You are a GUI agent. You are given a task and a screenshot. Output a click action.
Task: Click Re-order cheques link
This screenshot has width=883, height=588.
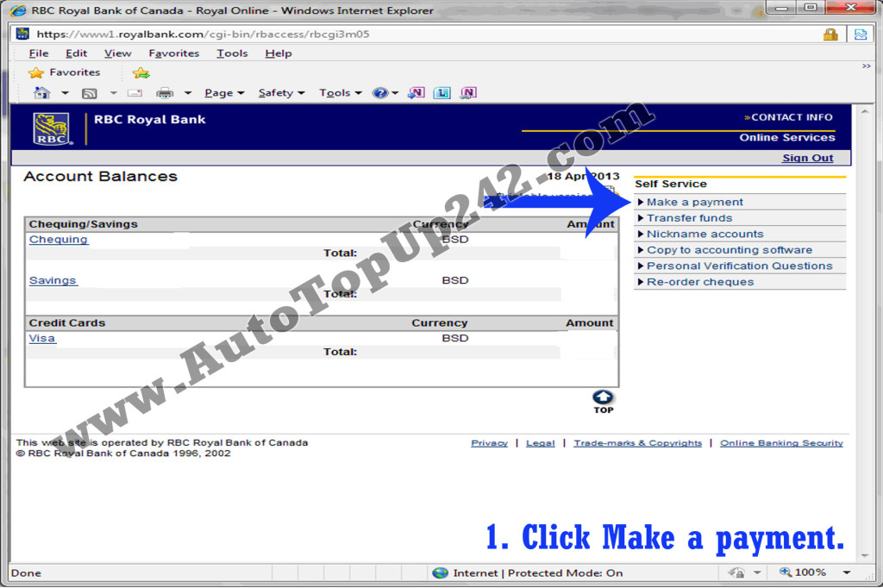[x=700, y=282]
